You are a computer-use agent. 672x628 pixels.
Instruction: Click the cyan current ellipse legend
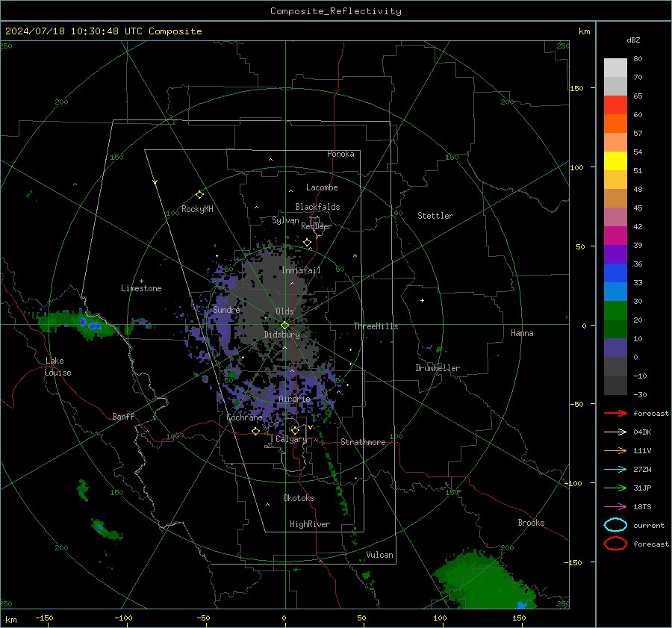(615, 525)
